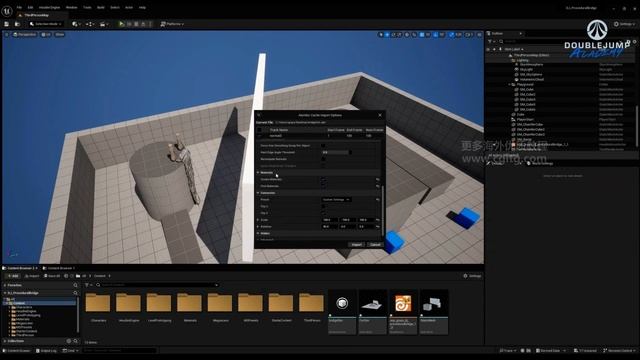This screenshot has width=640, height=360.
Task: Click the Rotation X value field
Action: (x=330, y=227)
